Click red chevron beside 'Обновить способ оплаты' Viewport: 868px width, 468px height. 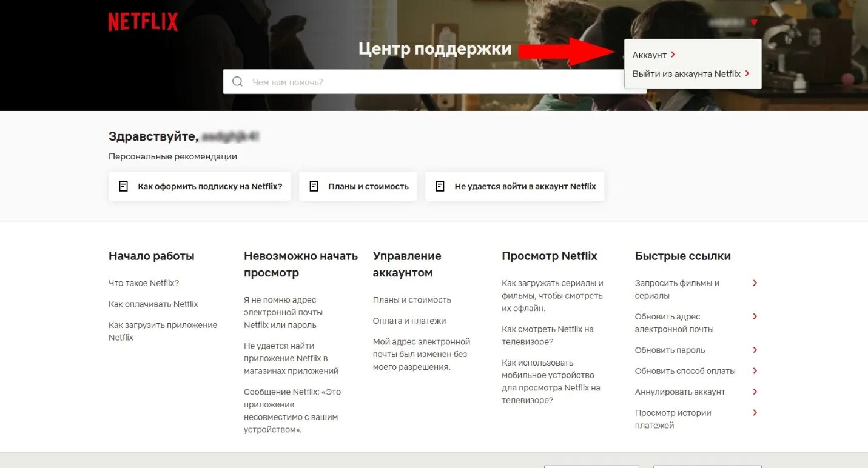(x=755, y=371)
